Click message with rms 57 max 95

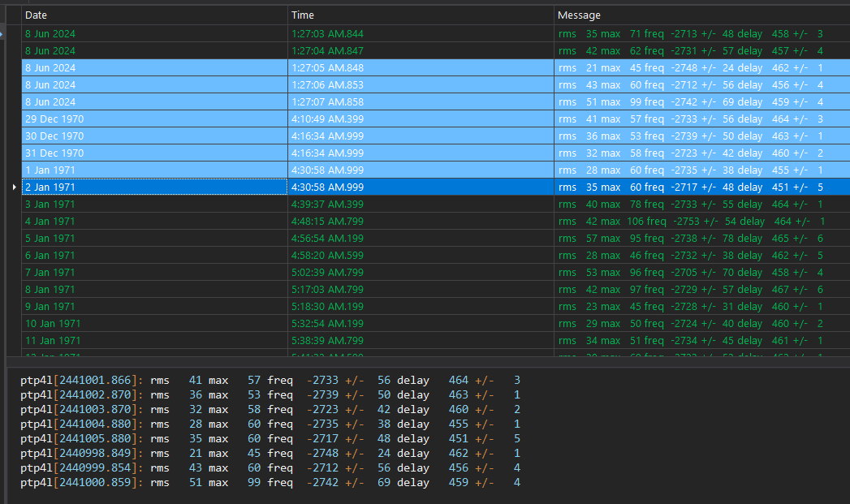702,239
